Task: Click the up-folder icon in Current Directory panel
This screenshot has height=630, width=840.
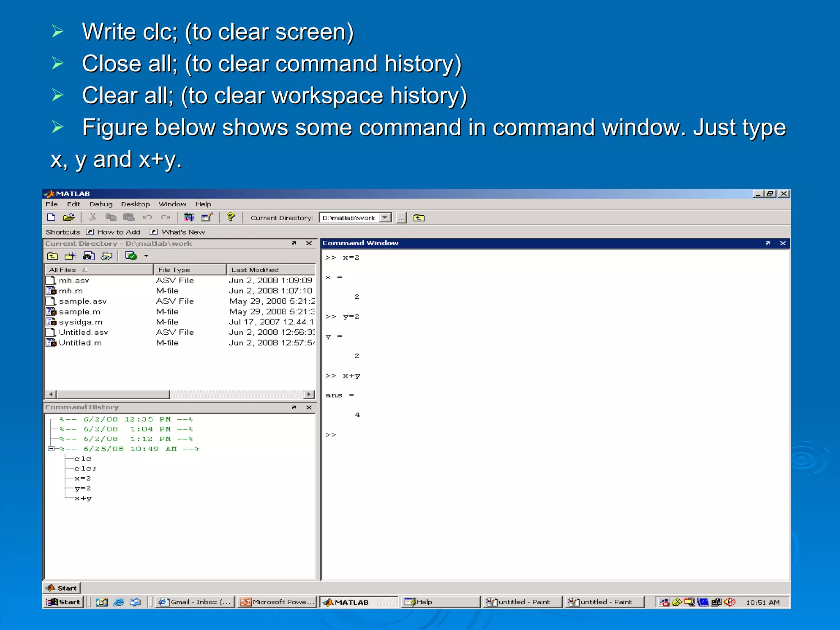Action: click(52, 256)
